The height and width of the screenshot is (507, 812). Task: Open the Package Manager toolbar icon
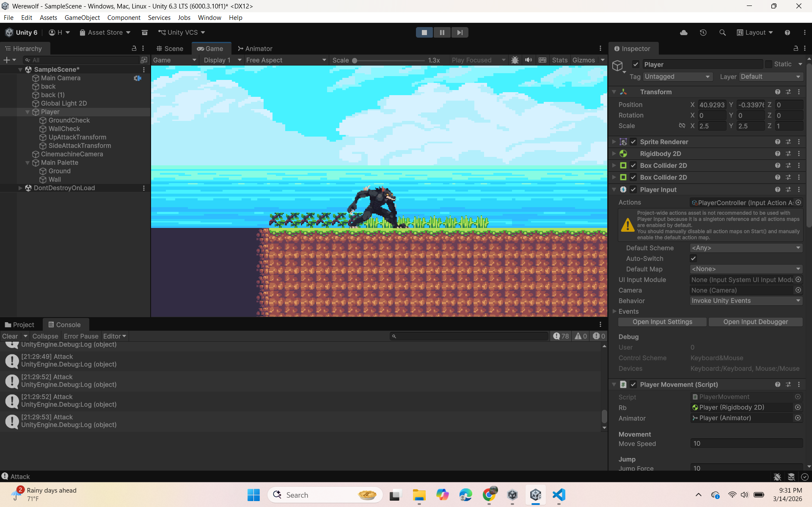tap(144, 33)
